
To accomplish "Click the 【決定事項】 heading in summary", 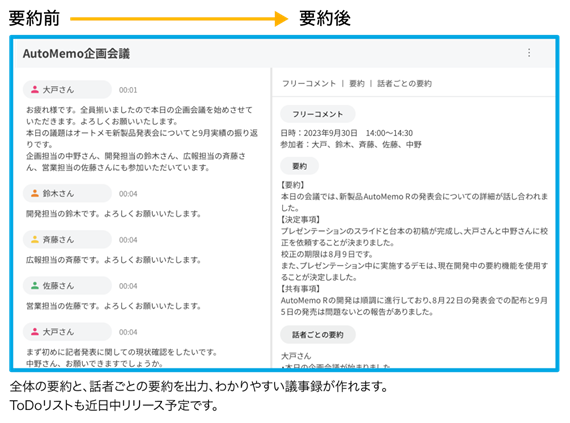I will [300, 219].
